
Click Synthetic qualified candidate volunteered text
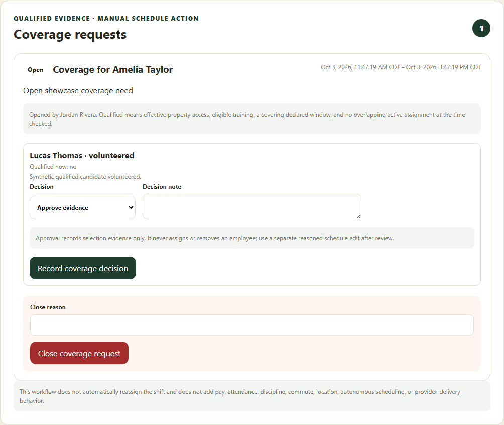tap(85, 177)
